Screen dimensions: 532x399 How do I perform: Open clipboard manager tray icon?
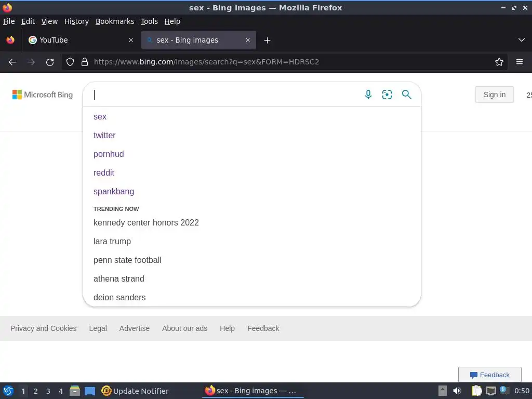coord(476,391)
